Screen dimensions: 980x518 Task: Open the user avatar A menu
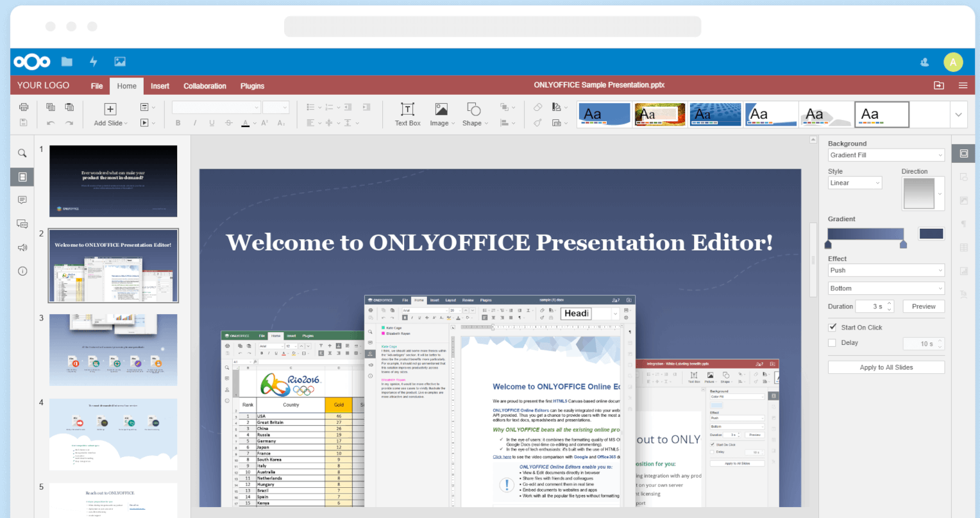[x=953, y=62]
